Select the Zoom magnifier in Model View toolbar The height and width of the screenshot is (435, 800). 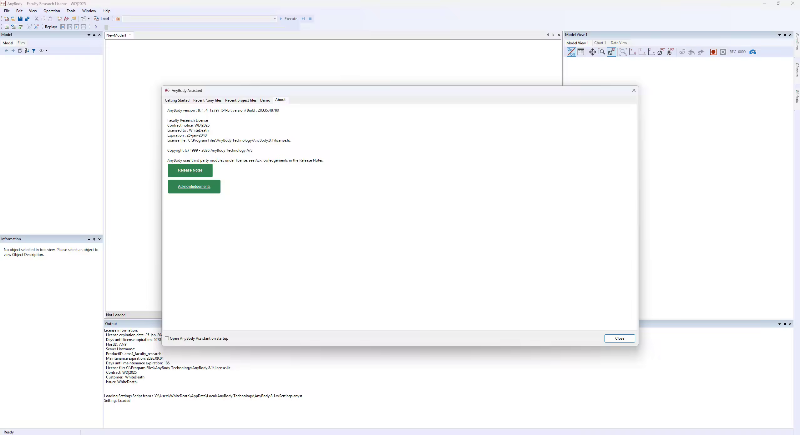601,52
